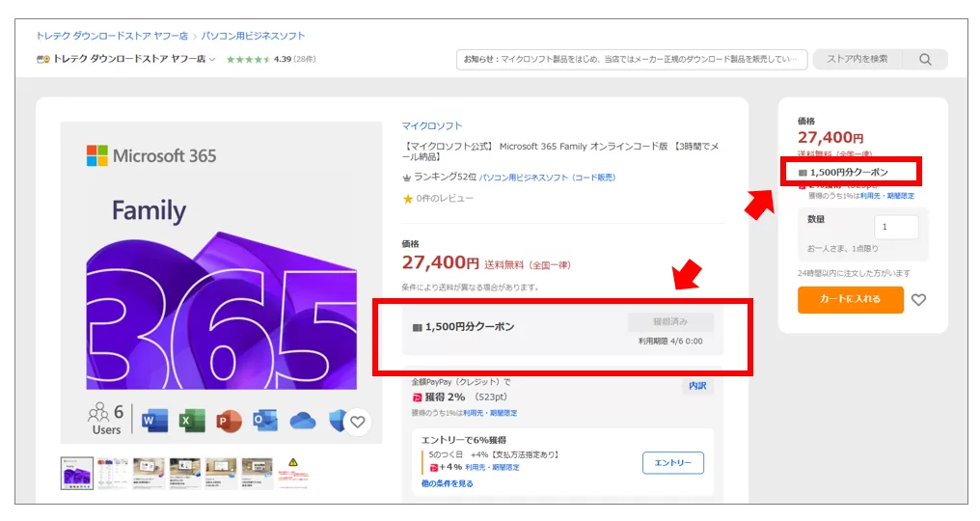Go to トレテク ダウンロードストア ヤフー店 breadcrumb
980x521 pixels.
pyautogui.click(x=112, y=36)
